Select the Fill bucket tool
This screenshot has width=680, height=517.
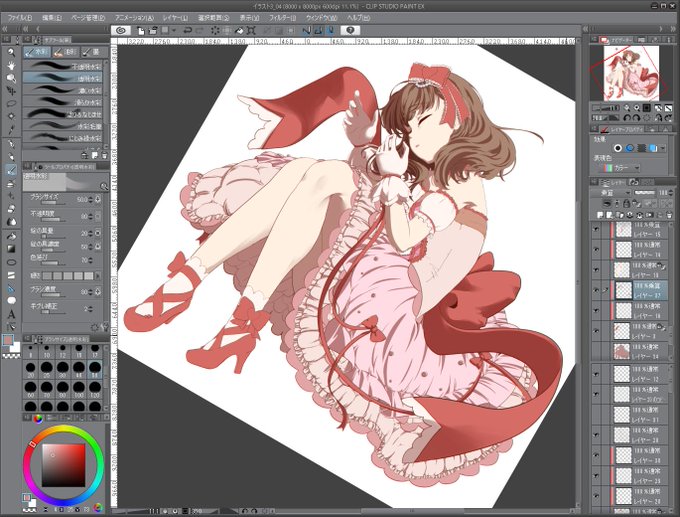point(11,236)
